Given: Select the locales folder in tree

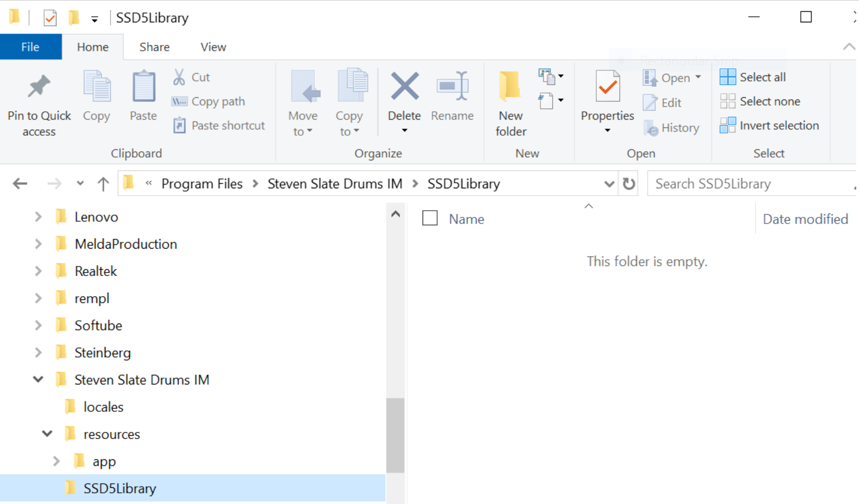Looking at the screenshot, I should pyautogui.click(x=103, y=407).
